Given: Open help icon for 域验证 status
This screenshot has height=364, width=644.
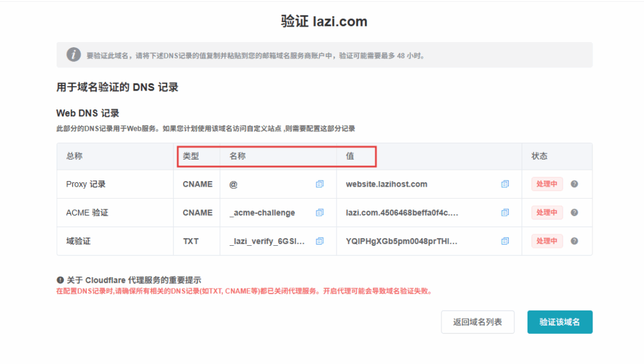Looking at the screenshot, I should (574, 241).
